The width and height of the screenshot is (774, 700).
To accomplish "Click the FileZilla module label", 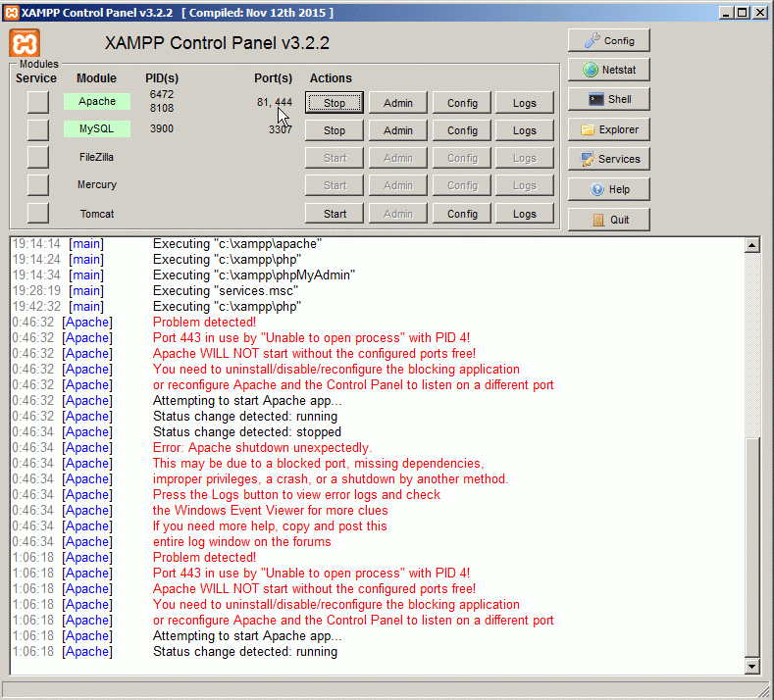I will (97, 157).
